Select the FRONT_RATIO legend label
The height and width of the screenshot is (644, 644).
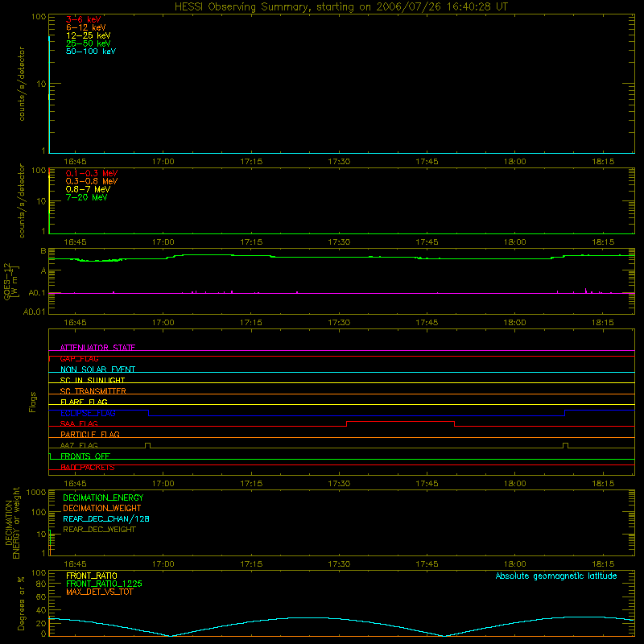[92, 576]
